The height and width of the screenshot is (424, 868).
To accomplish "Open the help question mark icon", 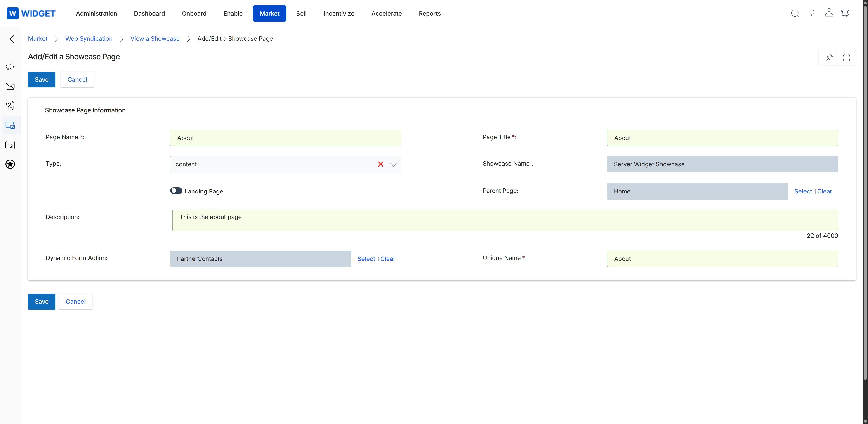I will click(812, 14).
